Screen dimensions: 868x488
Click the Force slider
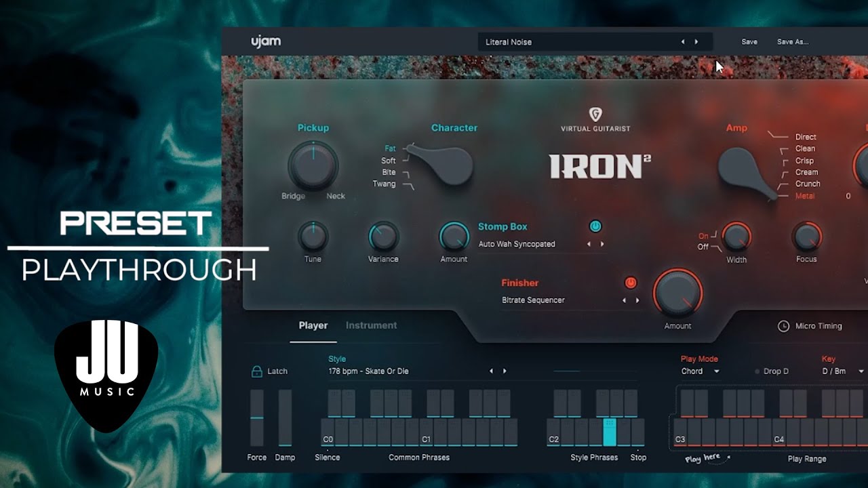click(257, 418)
